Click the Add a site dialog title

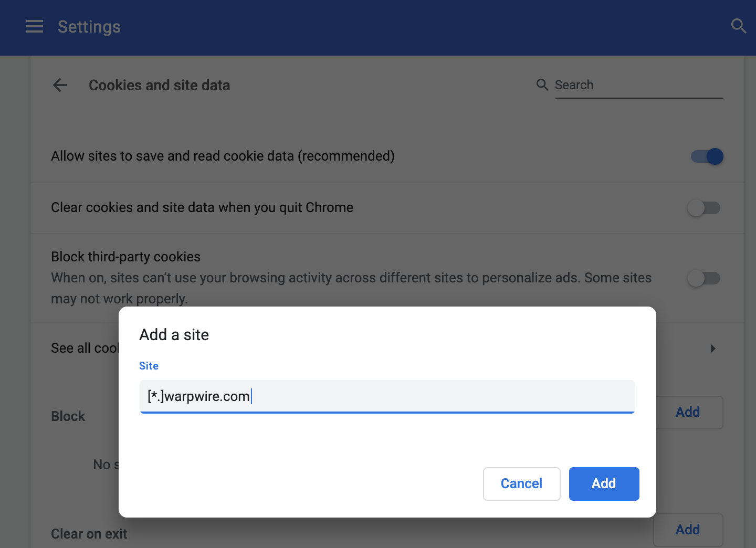click(x=174, y=335)
